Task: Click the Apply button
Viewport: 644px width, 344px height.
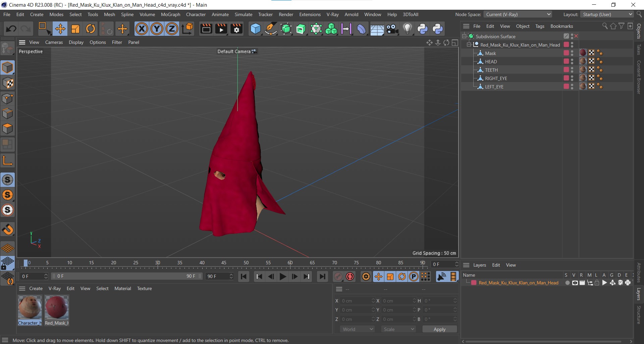Action: pos(439,329)
